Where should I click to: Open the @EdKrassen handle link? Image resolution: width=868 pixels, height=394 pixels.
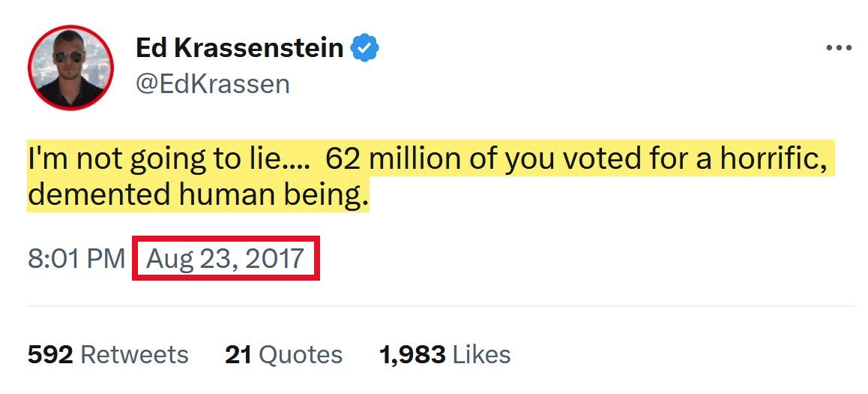click(212, 84)
